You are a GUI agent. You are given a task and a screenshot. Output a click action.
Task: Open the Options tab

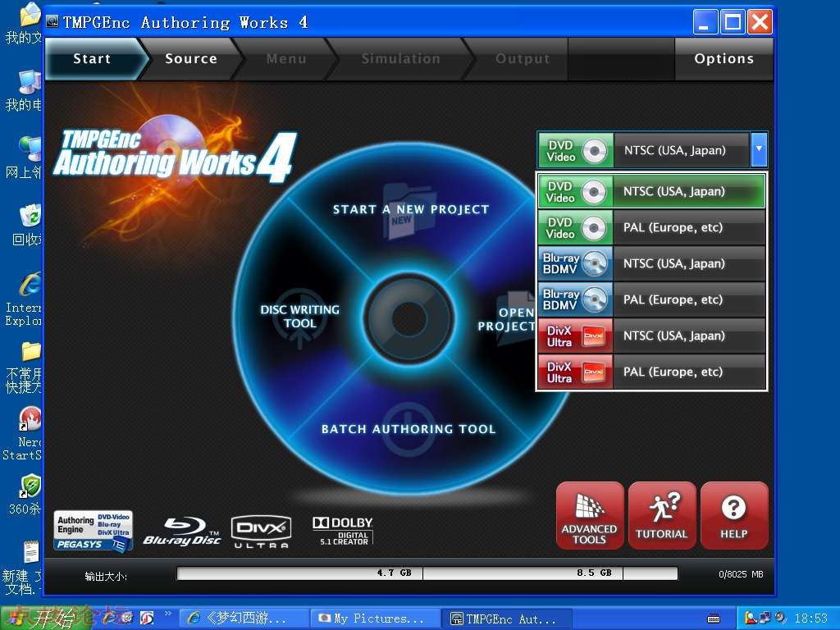[x=724, y=59]
